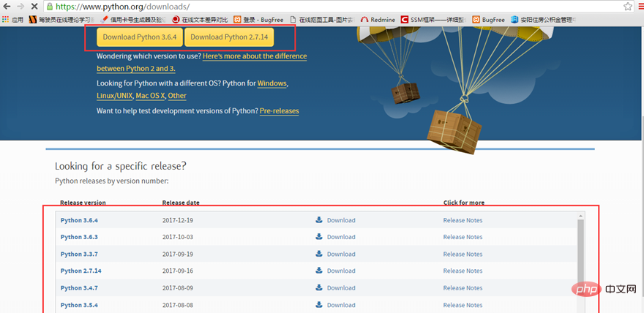644x313 pixels.
Task: Click download icon in Python 2.7.14 row
Action: (x=319, y=271)
